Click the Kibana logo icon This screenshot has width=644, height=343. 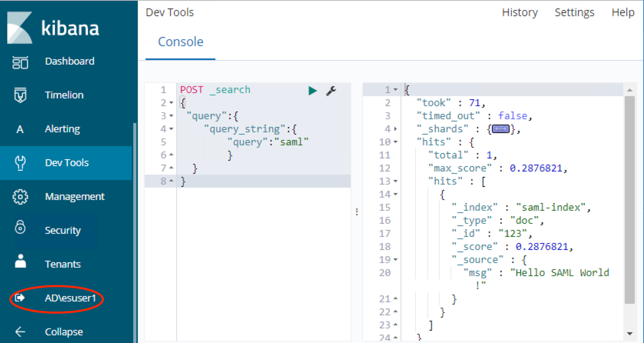point(20,28)
